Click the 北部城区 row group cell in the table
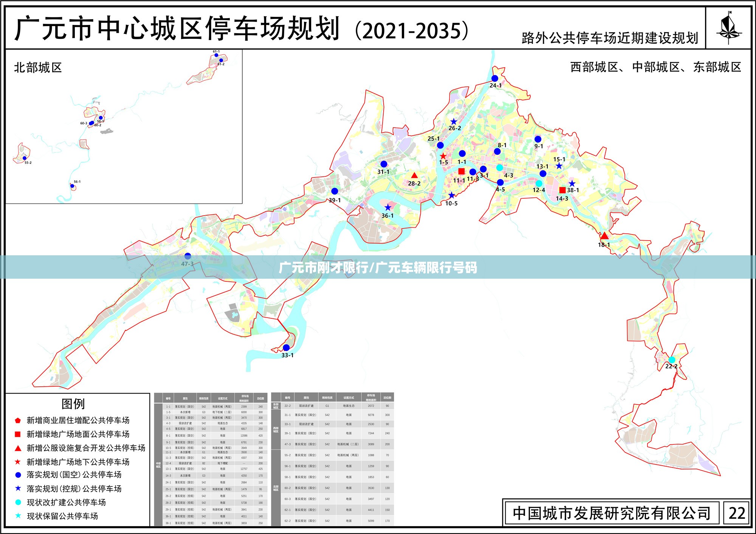Image resolution: width=756 pixels, height=534 pixels. [276, 488]
